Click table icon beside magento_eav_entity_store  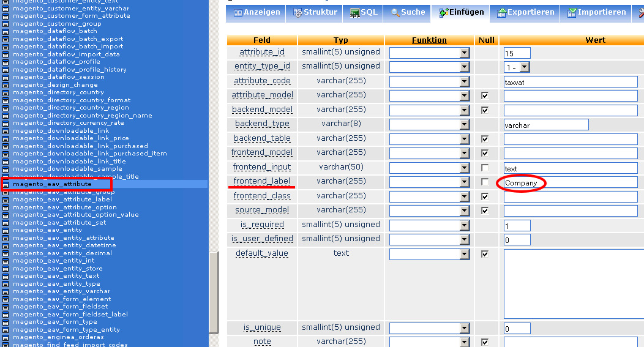click(x=6, y=269)
